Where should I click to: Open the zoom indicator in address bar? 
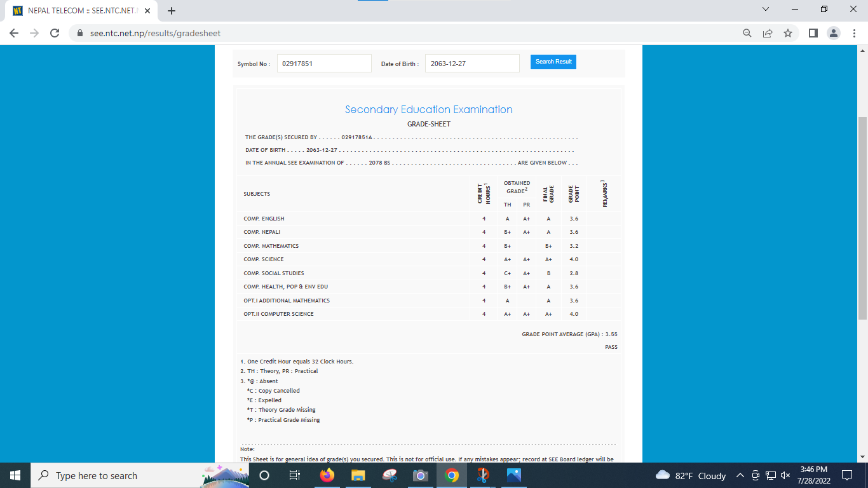[747, 33]
